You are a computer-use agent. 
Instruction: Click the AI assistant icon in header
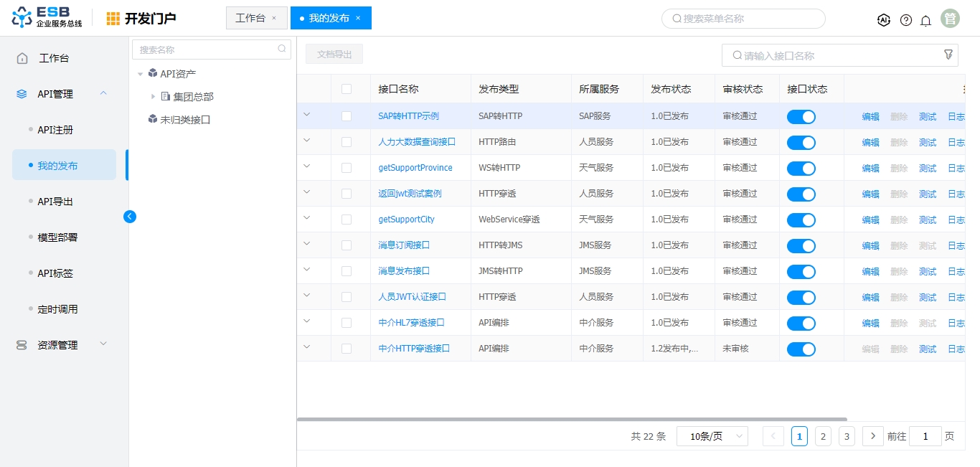[884, 20]
